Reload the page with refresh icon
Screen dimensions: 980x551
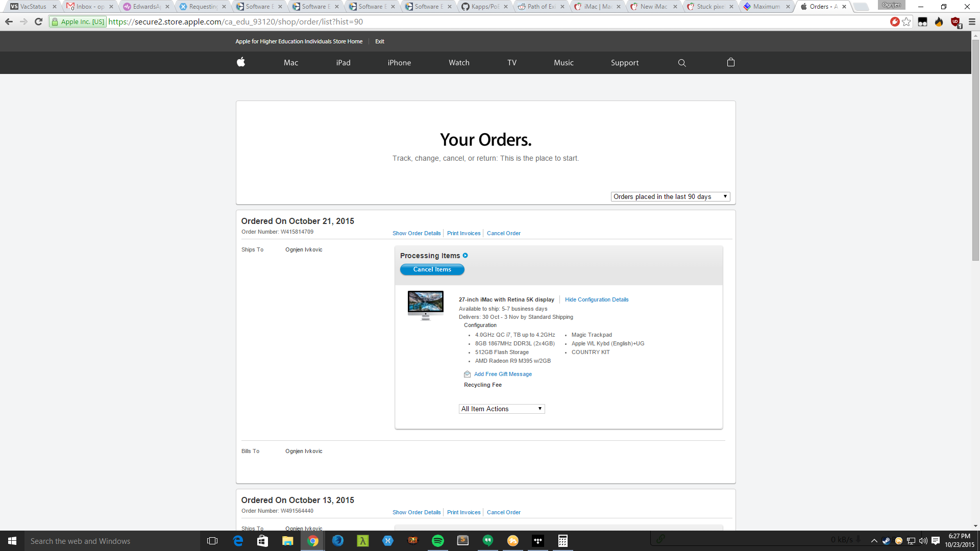[x=38, y=21]
